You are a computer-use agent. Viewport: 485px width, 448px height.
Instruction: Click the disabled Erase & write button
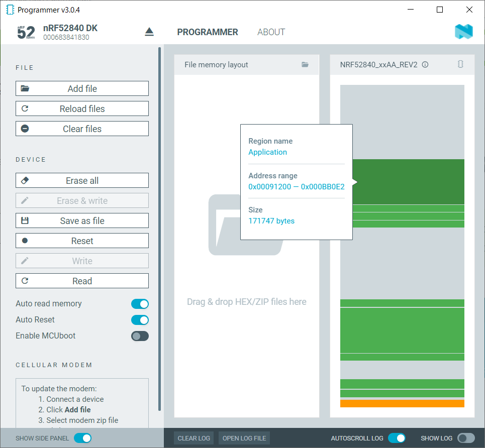pyautogui.click(x=82, y=200)
